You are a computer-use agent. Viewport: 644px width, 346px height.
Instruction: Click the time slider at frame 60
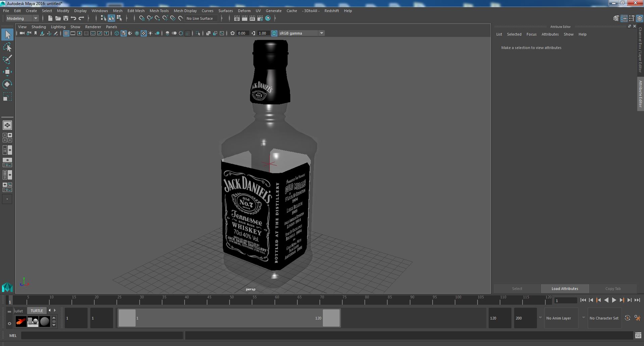pyautogui.click(x=277, y=300)
